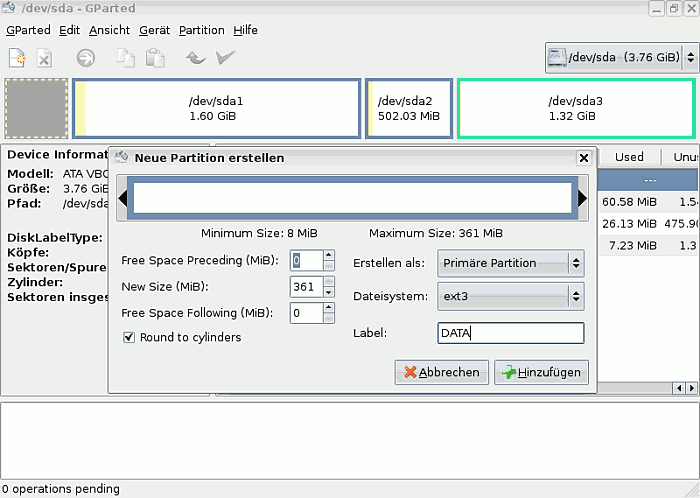700x498 pixels.
Task: Minimize the GParted window
Action: coord(656,8)
